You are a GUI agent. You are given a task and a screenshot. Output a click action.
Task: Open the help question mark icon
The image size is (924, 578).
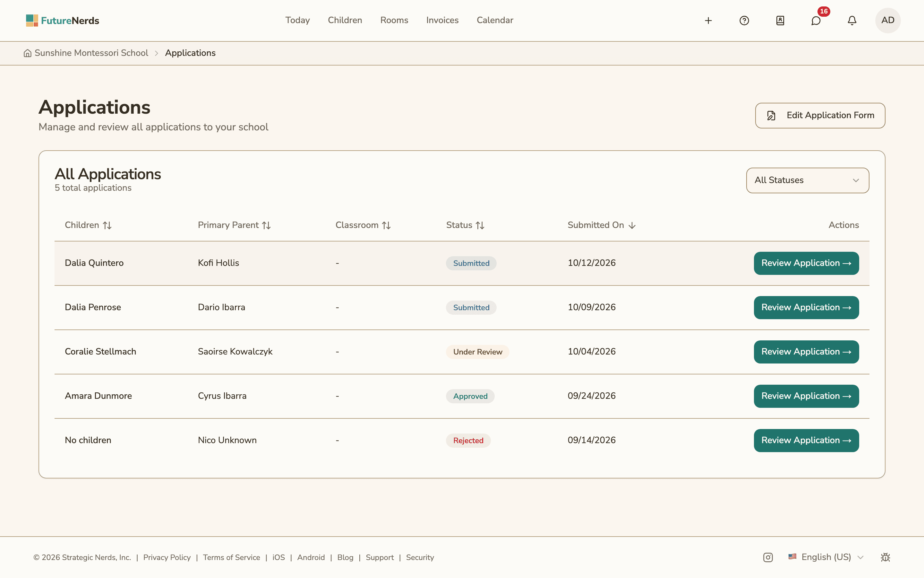(x=744, y=21)
